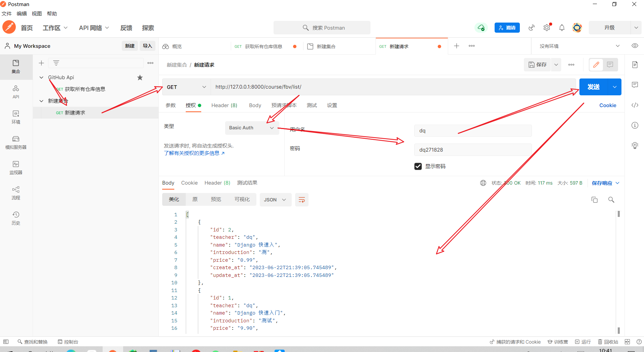Open collections sidebar more options menu
Screen dimensions: 644x352
point(150,63)
